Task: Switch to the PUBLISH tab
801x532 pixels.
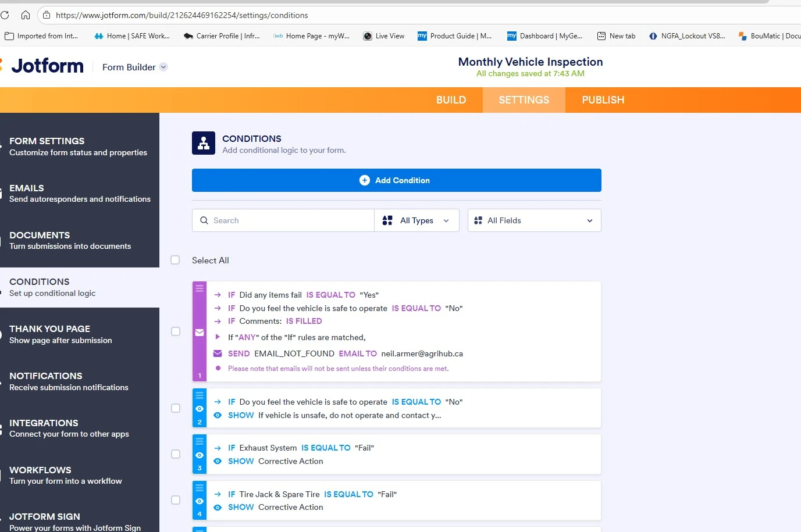Action: pyautogui.click(x=603, y=99)
